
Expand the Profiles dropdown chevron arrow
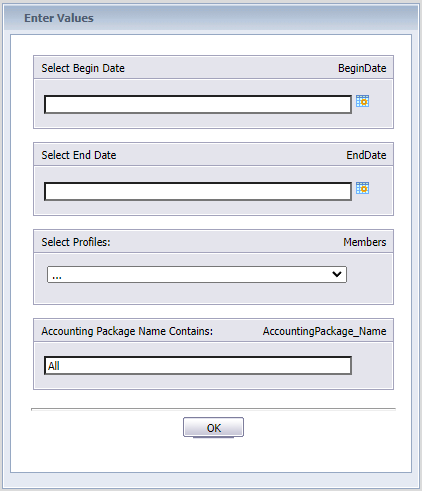(x=337, y=274)
